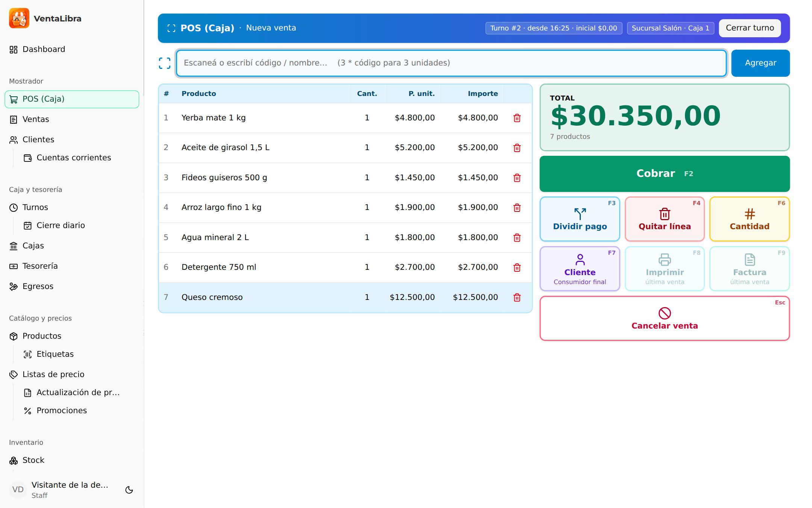812x508 pixels.
Task: Click the Agregar button
Action: point(760,63)
